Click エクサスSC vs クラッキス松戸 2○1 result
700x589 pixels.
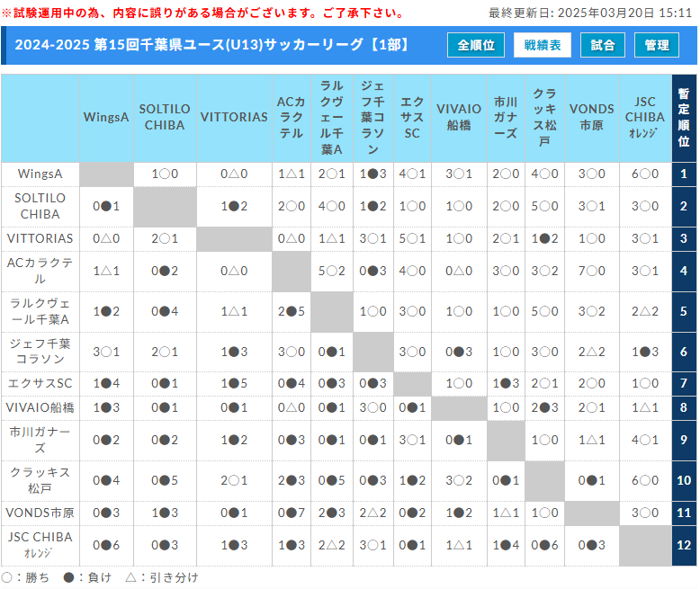tap(544, 383)
